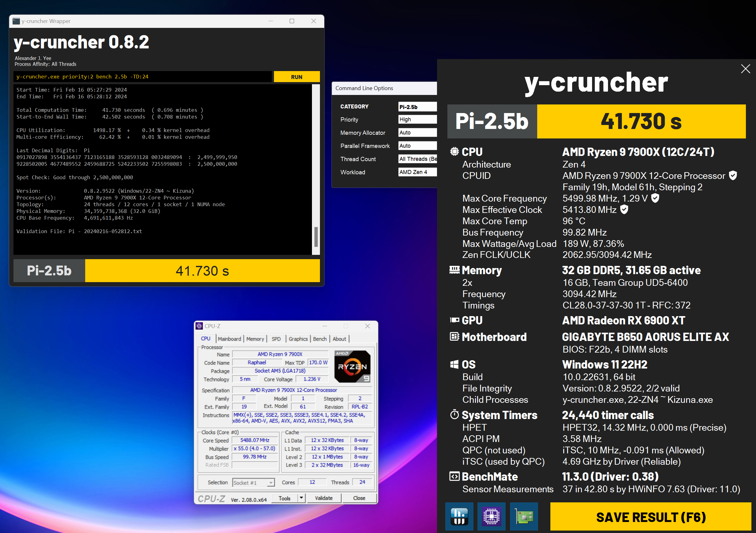Click the yellow 41.730 s result bar in Wrapper

coord(203,270)
